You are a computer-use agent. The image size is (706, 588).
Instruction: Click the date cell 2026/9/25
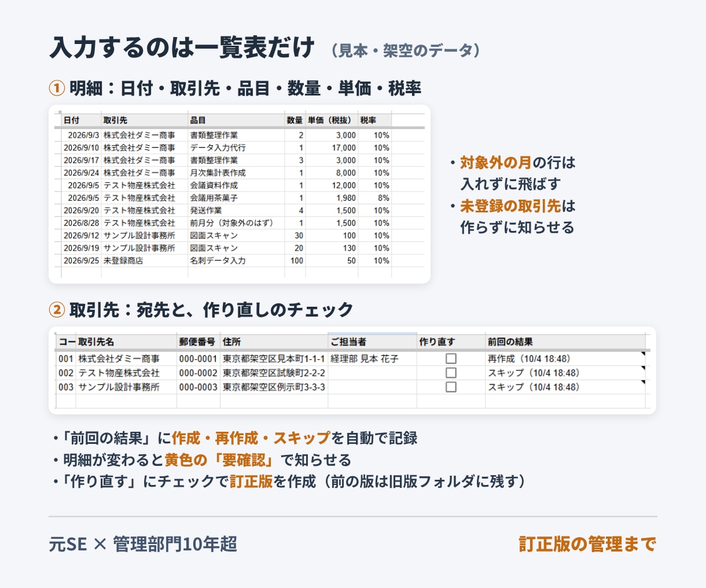pyautogui.click(x=81, y=260)
